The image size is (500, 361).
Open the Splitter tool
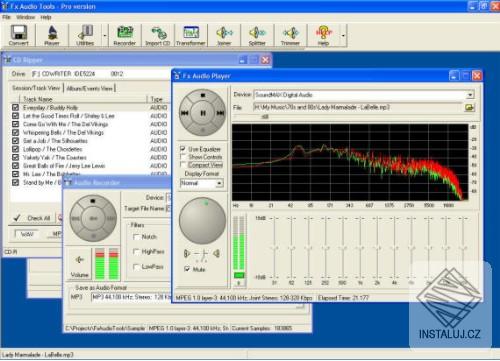coord(257,35)
